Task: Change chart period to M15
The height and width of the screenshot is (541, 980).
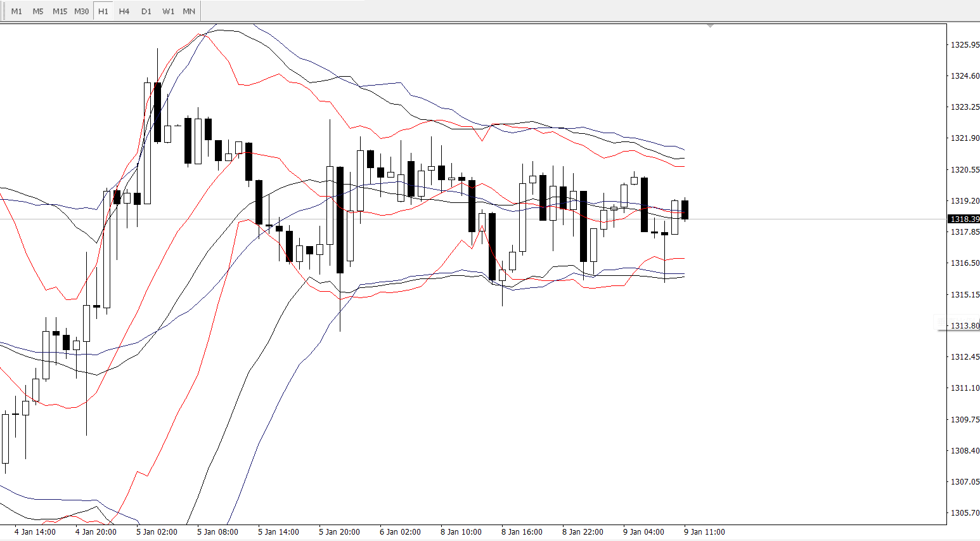Action: tap(60, 11)
